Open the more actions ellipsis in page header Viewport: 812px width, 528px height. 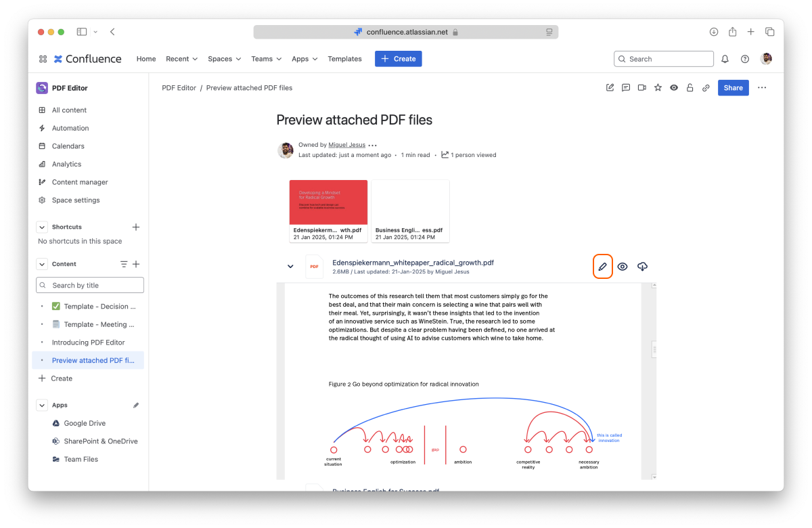(762, 87)
